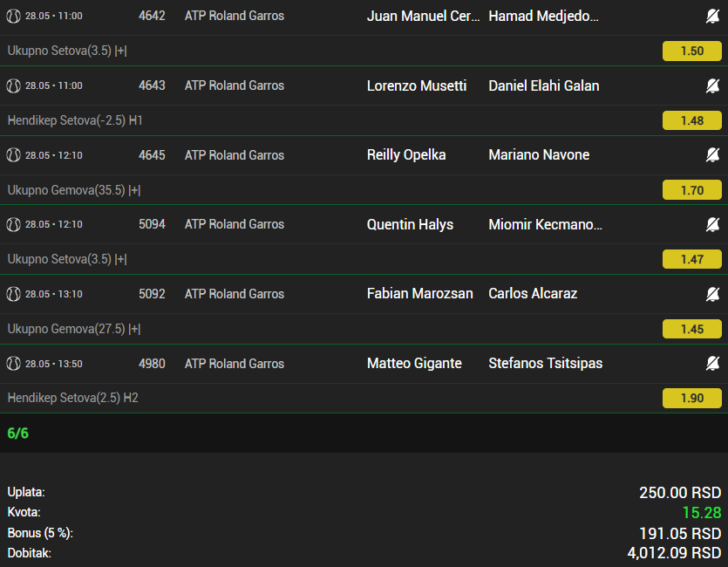Click the Bonus value 191.05 RSD
The height and width of the screenshot is (567, 728).
(680, 534)
